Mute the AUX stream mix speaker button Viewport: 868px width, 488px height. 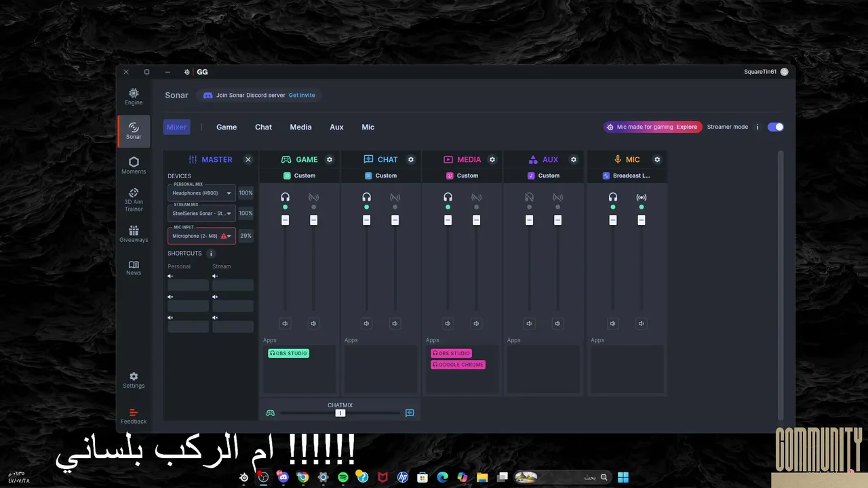point(557,324)
